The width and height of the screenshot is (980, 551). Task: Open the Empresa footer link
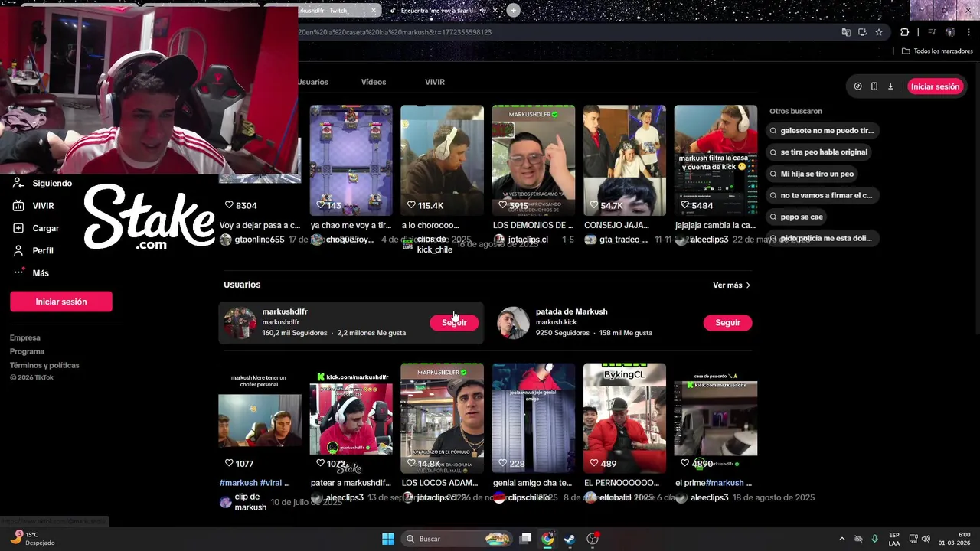click(25, 338)
